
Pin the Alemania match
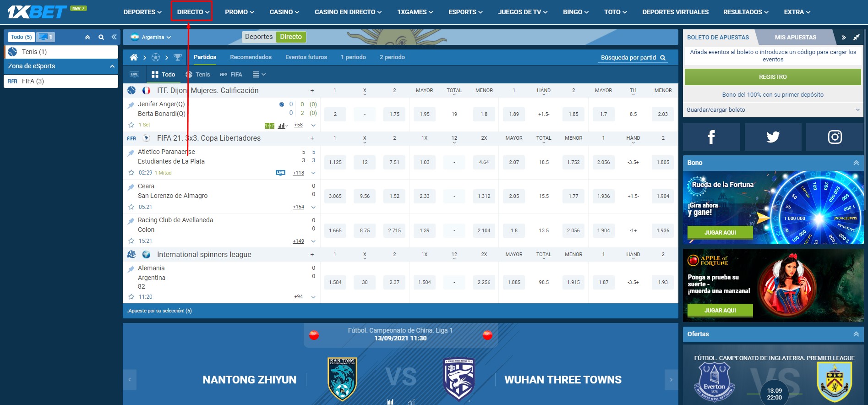point(131,269)
